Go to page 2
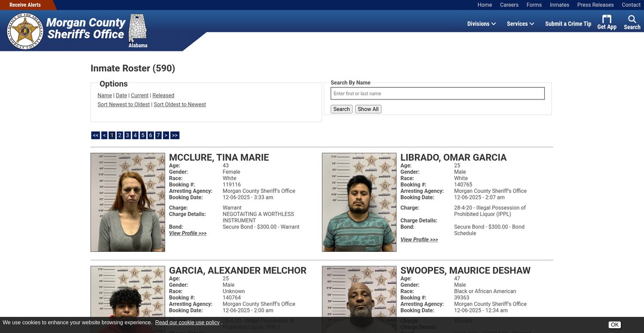The width and height of the screenshot is (644, 333). point(120,135)
